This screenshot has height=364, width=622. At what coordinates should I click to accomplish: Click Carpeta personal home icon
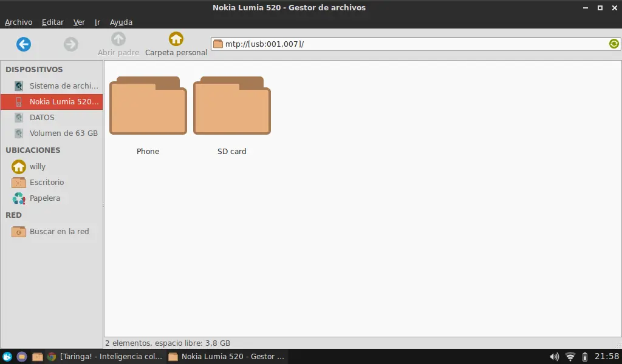coord(176,38)
